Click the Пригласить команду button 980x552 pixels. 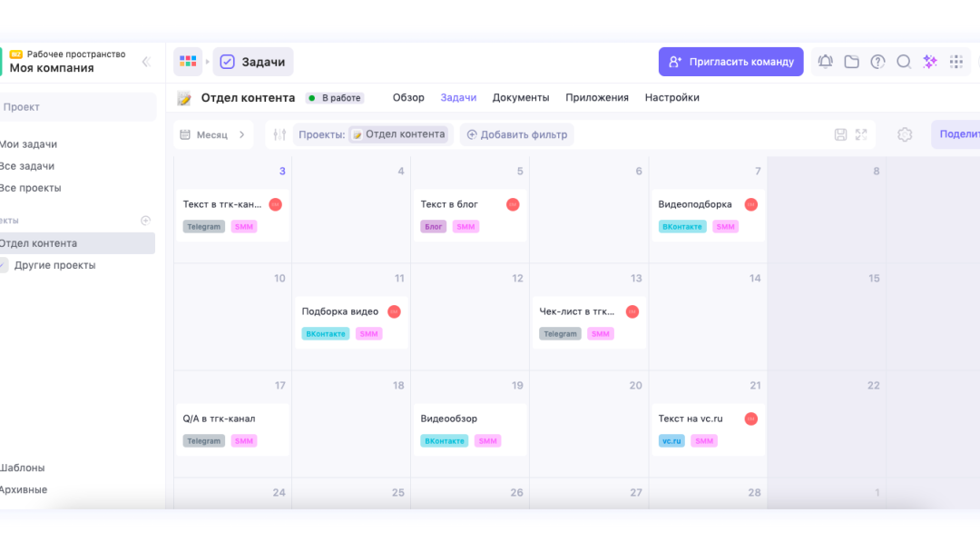point(730,62)
